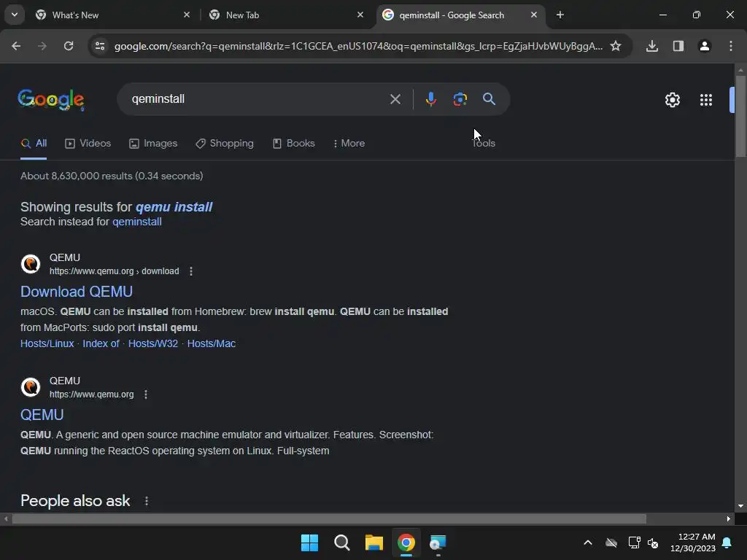Open Windows taskbar search

click(x=341, y=542)
